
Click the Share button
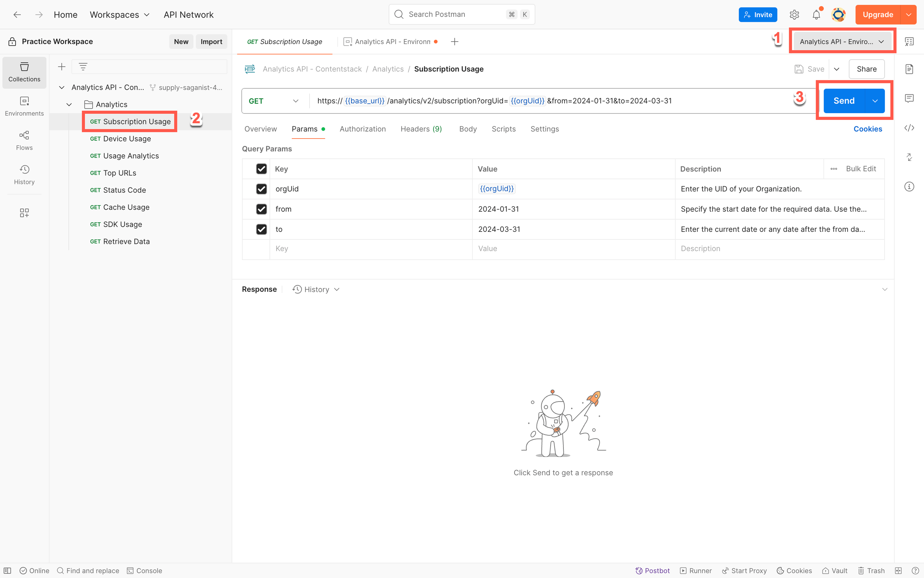pos(866,69)
